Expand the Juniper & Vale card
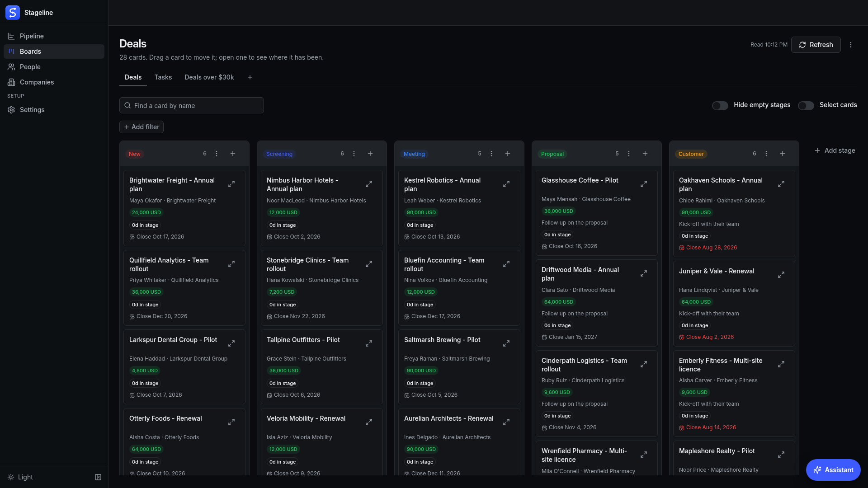The height and width of the screenshot is (488, 868). click(781, 275)
